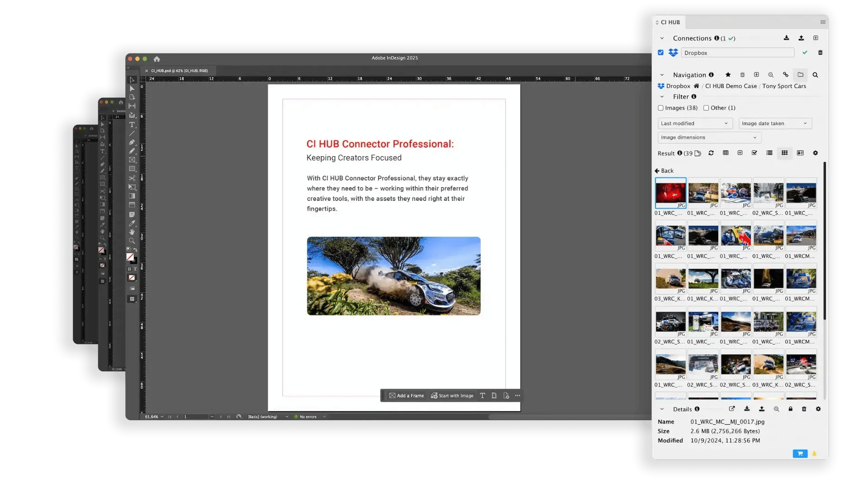
Task: Select the Selection tool in InDesign toolbar
Action: point(132,80)
